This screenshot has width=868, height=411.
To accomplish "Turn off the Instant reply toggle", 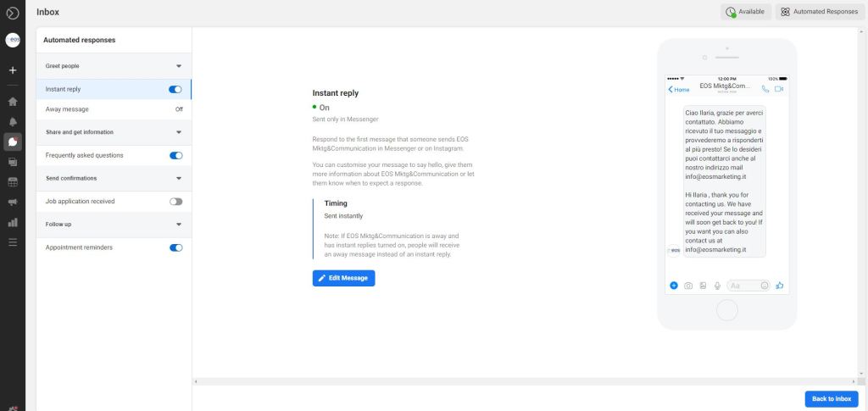I will tap(175, 89).
